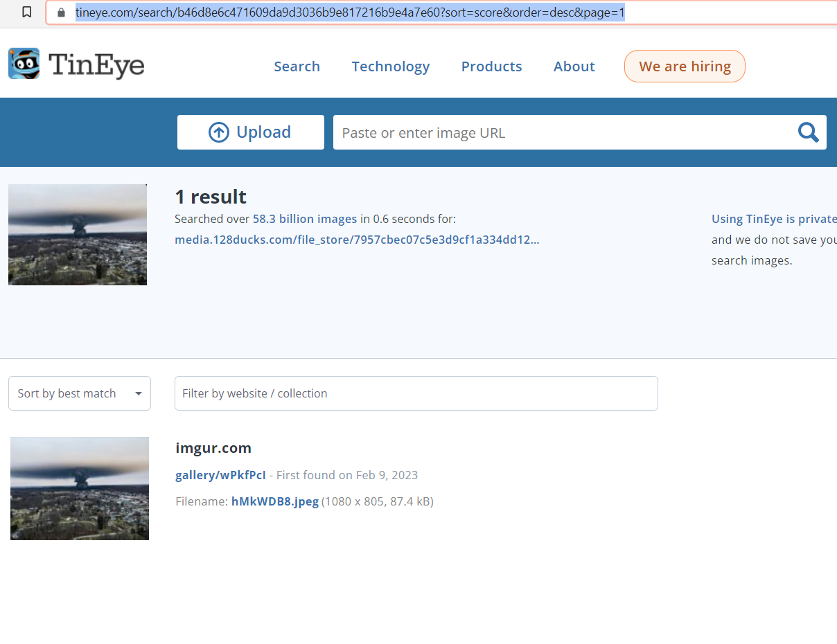Screen dimensions: 837x644
Task: Click the magnifying glass search icon
Action: 809,132
